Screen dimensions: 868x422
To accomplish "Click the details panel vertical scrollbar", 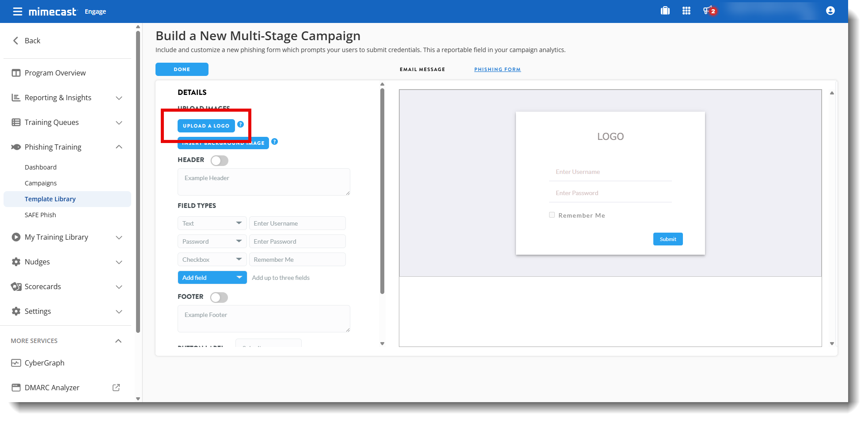I will pos(382,190).
